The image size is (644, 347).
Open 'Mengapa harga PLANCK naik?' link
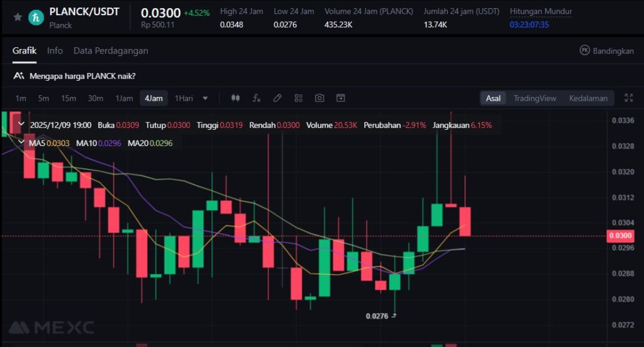pyautogui.click(x=82, y=76)
